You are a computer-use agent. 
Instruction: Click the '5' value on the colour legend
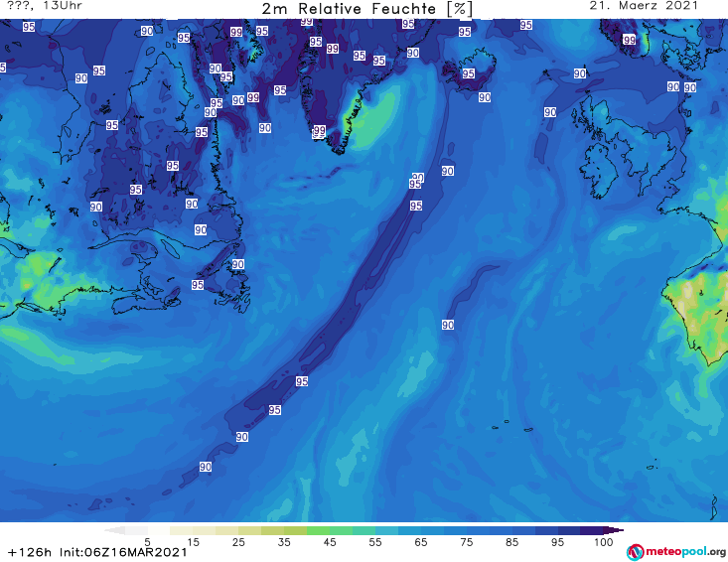(x=147, y=542)
